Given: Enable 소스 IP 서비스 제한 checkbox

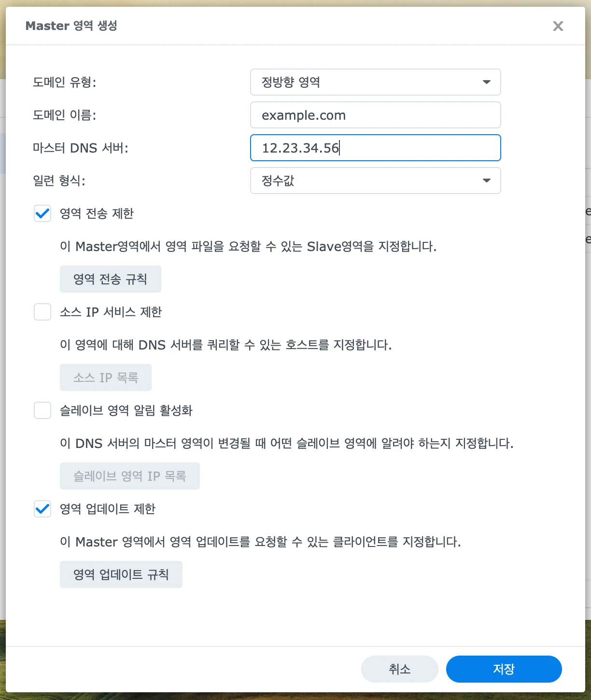Looking at the screenshot, I should [x=42, y=312].
